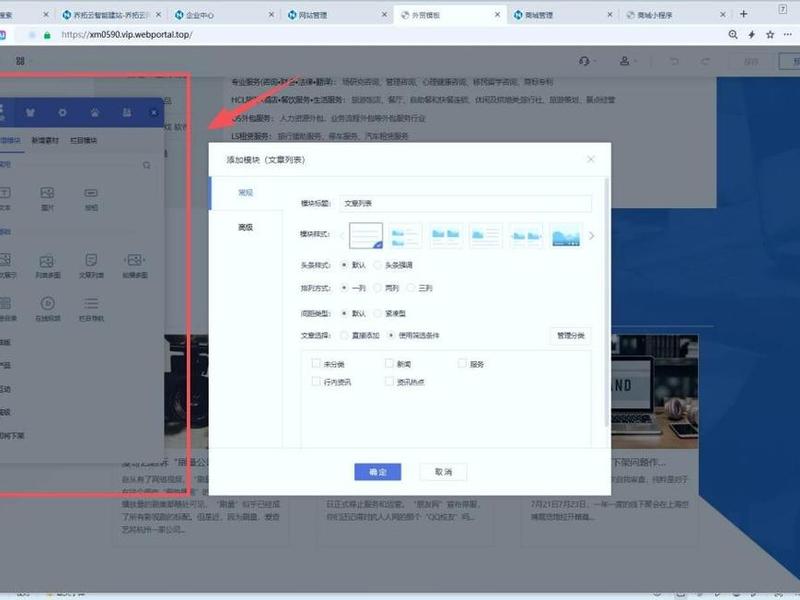Open the gear settings icon in side panel header
Viewport: 800px width, 600px height.
(62, 113)
